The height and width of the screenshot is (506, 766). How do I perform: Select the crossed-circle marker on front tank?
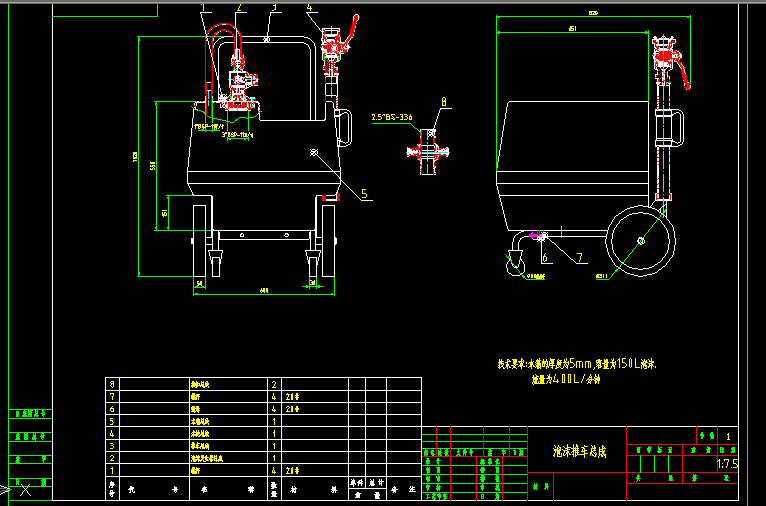pos(315,153)
